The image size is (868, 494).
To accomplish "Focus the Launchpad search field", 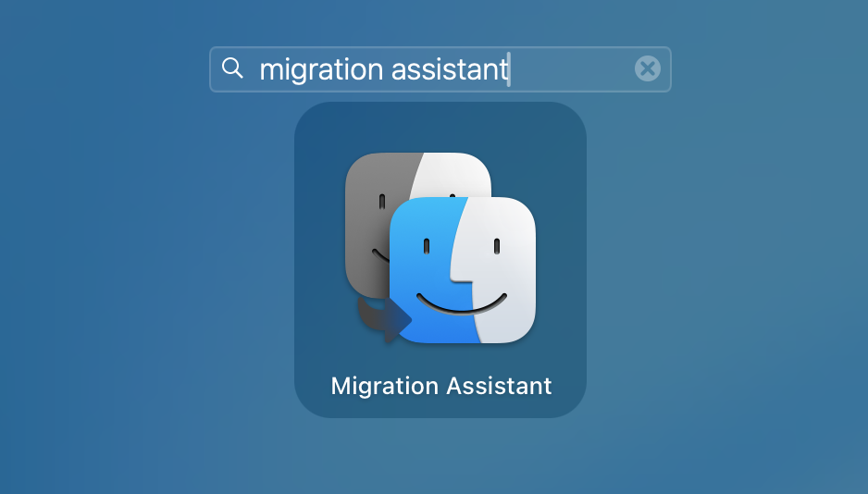I will point(440,69).
